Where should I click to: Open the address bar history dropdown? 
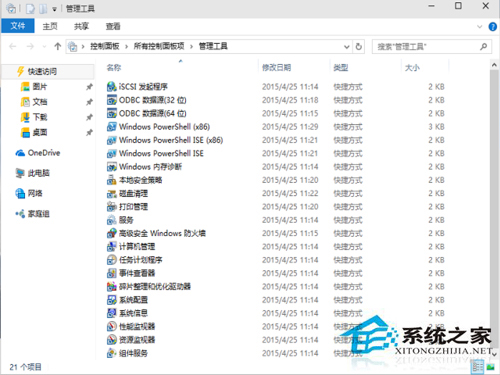coord(347,47)
